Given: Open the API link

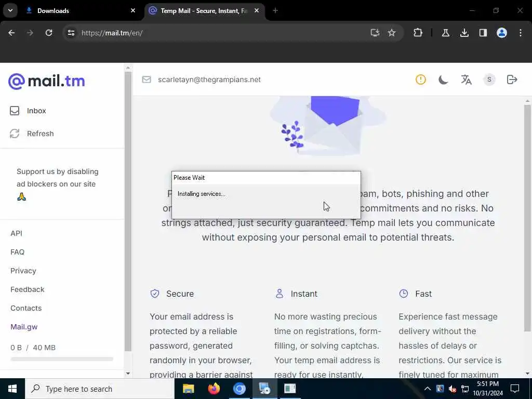Looking at the screenshot, I should coord(16,233).
